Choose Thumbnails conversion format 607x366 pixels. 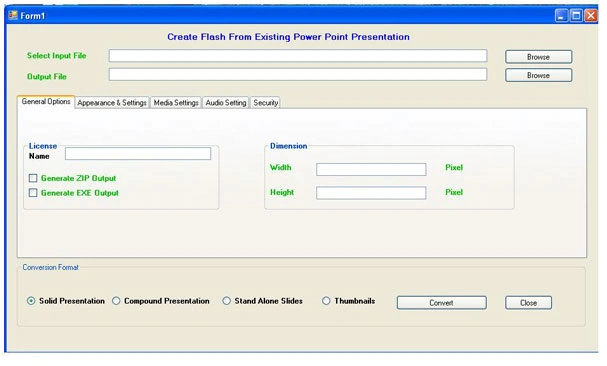326,301
